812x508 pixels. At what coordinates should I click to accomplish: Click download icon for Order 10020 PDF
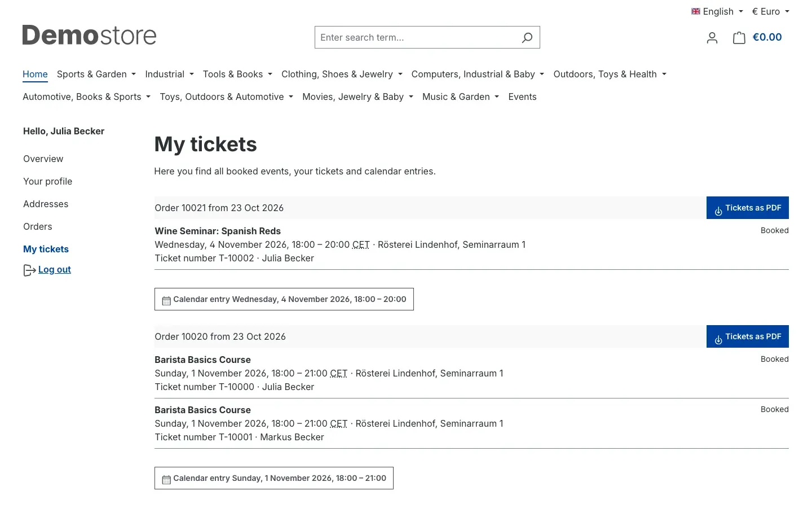[718, 340]
